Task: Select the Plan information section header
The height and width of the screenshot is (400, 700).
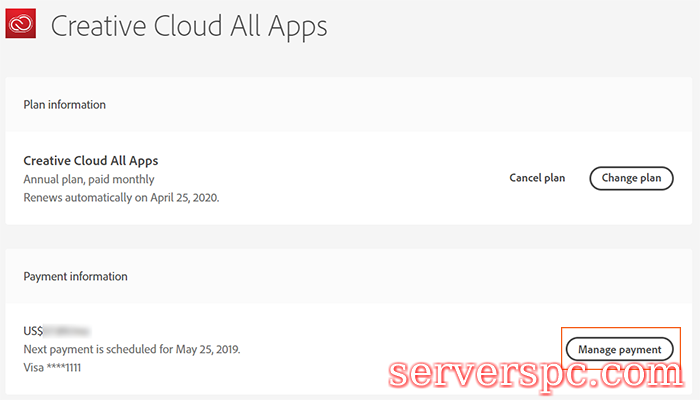Action: [65, 104]
